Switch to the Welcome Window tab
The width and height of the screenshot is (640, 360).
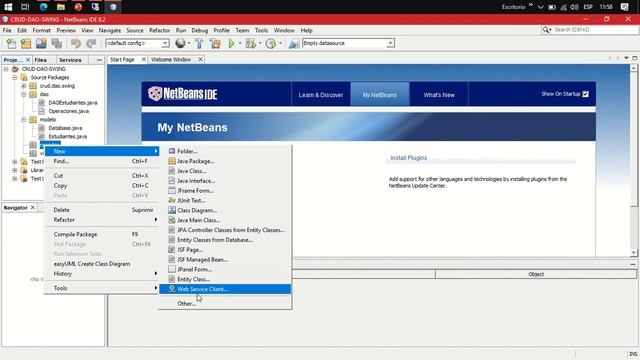[x=171, y=60]
